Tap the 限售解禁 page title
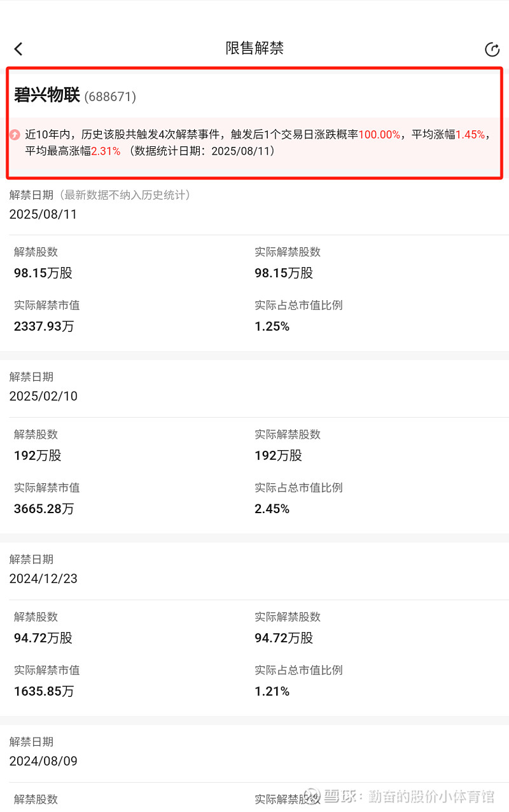This screenshot has width=509, height=812. (x=254, y=48)
